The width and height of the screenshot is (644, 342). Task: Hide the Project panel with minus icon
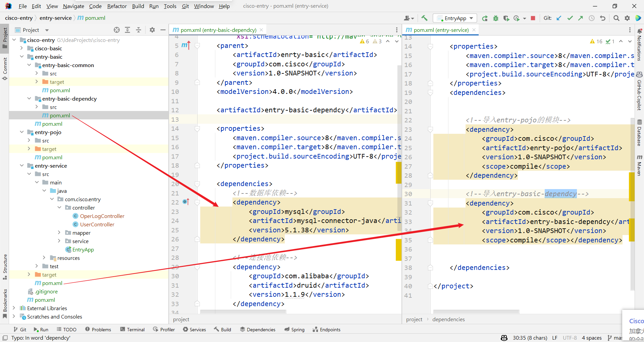pos(163,30)
